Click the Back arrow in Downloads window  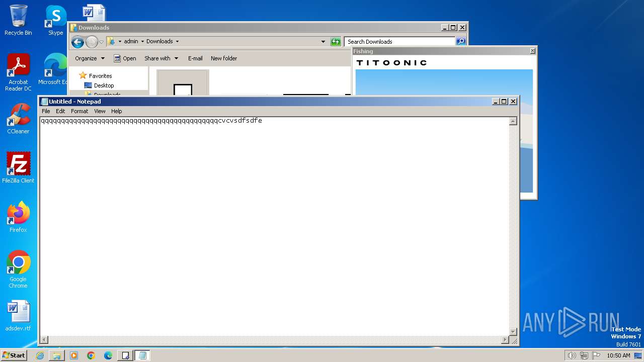tap(77, 42)
